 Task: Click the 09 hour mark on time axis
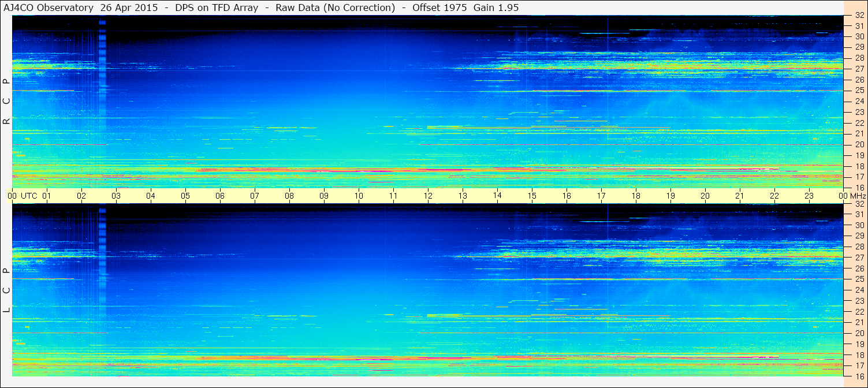coord(324,196)
